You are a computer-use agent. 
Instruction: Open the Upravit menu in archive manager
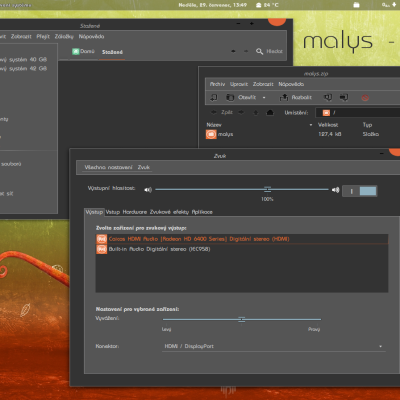point(239,84)
